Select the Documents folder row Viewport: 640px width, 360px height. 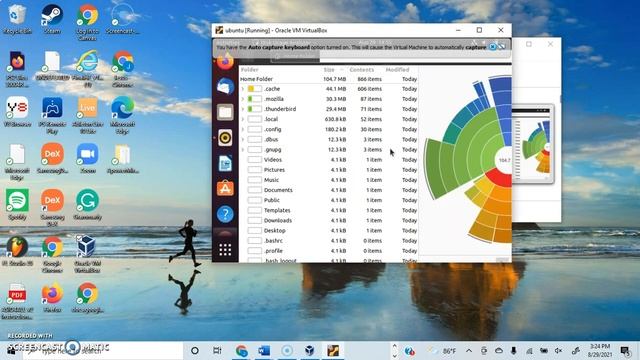[329, 190]
